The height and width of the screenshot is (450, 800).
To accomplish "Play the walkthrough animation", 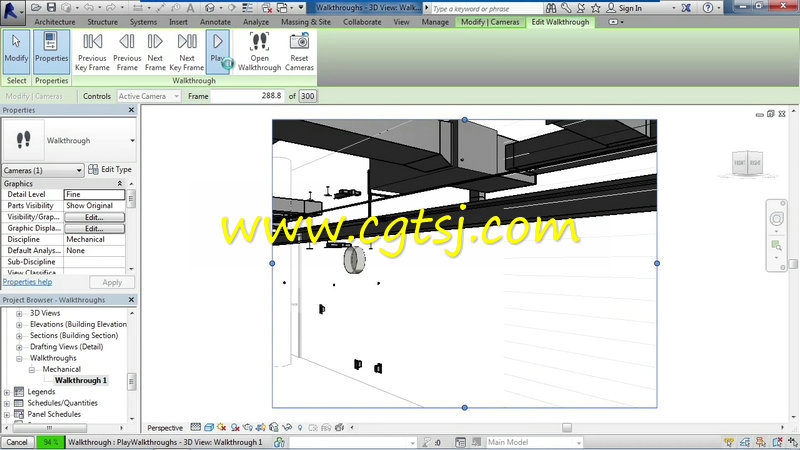I will (218, 52).
